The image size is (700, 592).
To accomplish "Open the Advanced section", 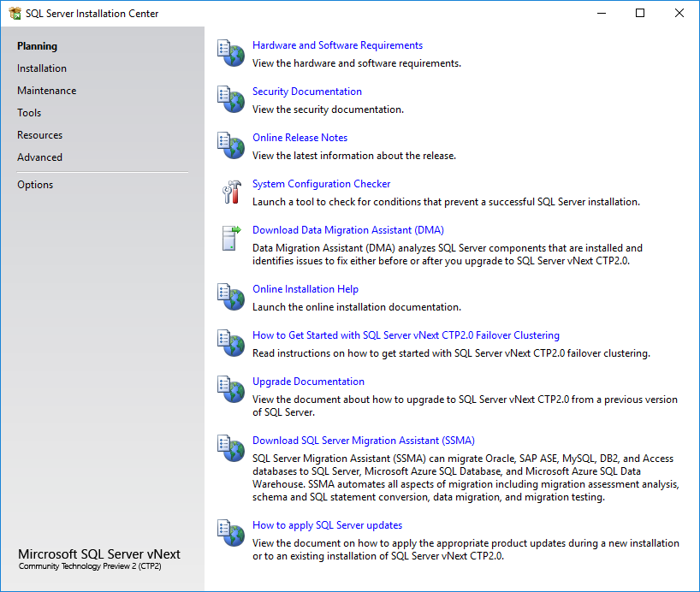I will (x=39, y=157).
